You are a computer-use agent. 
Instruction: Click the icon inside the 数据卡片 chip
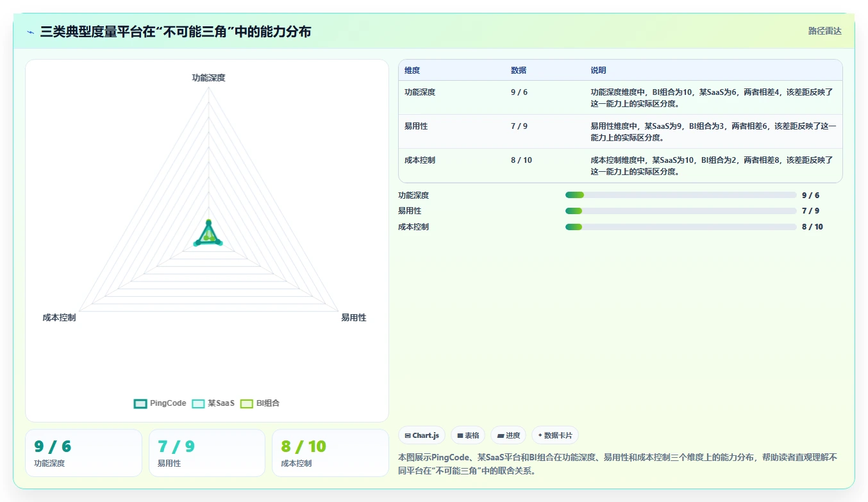coord(540,435)
